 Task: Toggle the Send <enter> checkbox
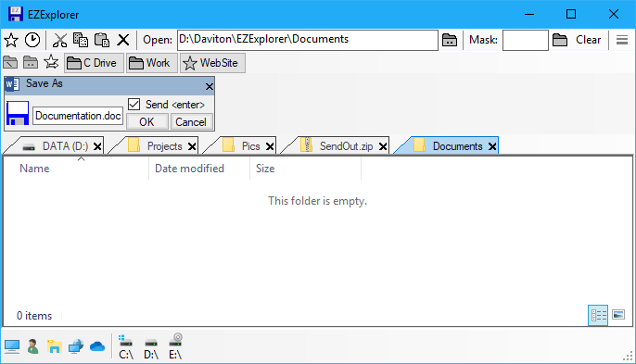pos(134,104)
